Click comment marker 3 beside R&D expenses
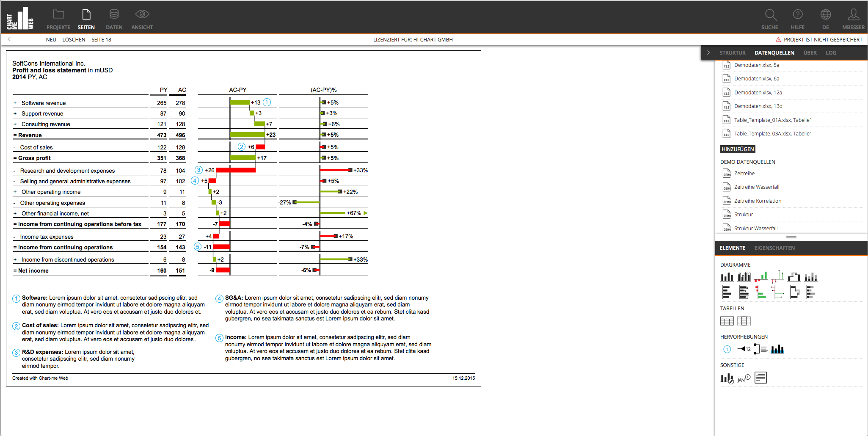868x436 pixels. pos(198,170)
